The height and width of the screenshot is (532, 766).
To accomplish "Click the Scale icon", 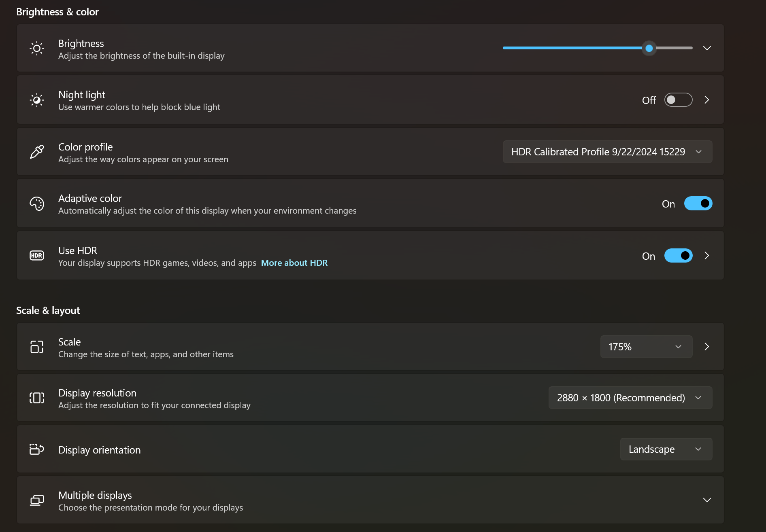I will coord(37,347).
